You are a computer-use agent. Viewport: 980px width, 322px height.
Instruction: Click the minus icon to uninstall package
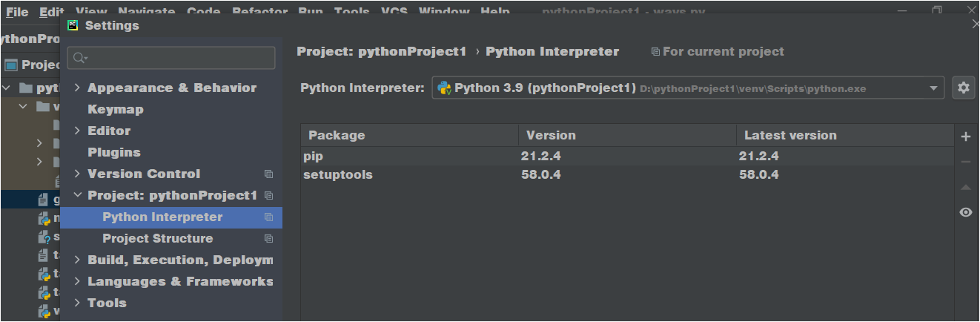(965, 162)
